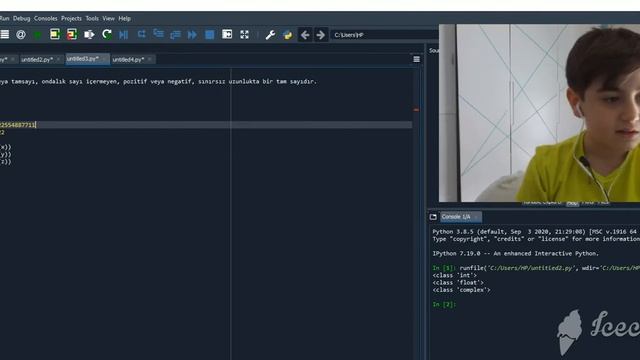
Task: Step return debug icon
Action: 175,35
